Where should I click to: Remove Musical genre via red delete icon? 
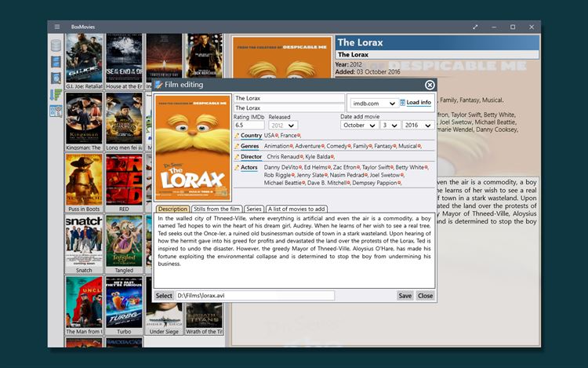coord(419,146)
